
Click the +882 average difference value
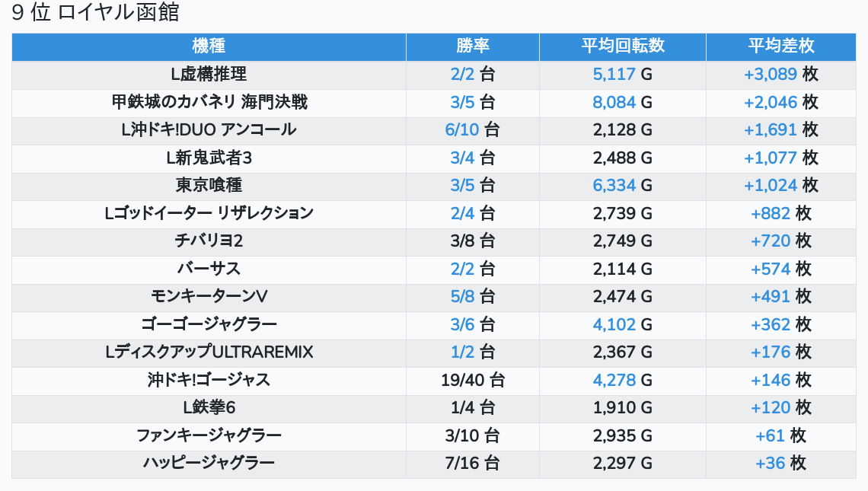[x=771, y=213]
